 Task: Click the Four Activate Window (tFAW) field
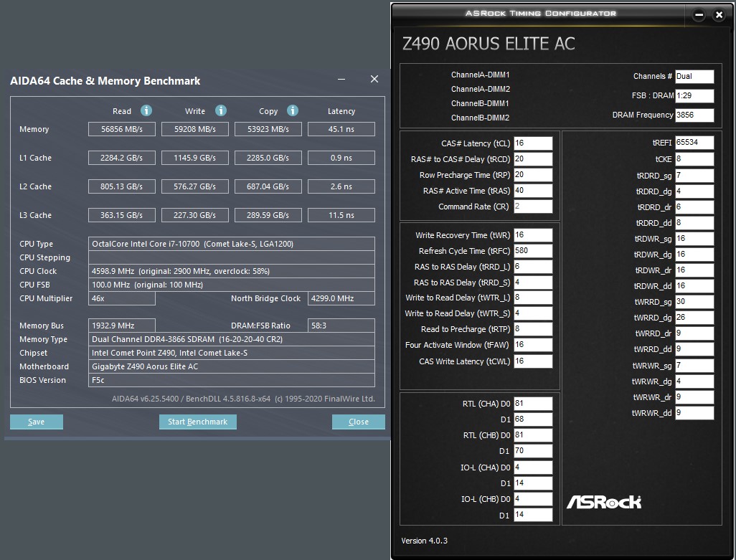[x=533, y=345]
